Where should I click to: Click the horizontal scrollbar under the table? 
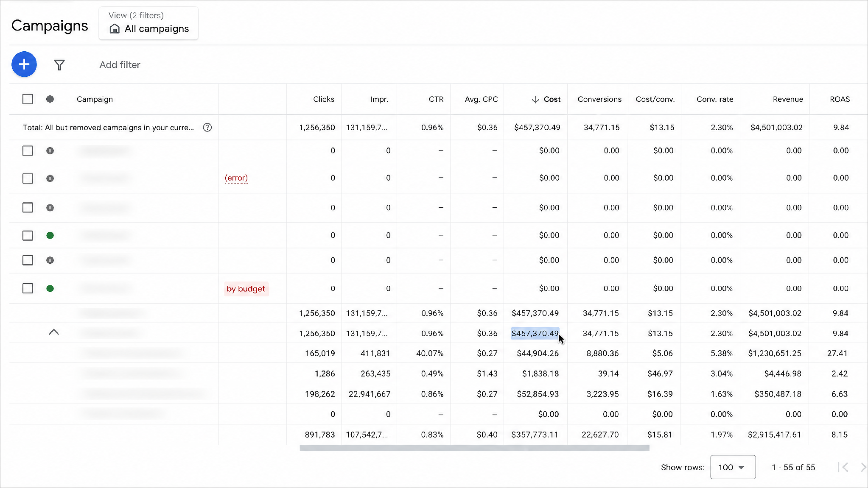[x=474, y=448]
